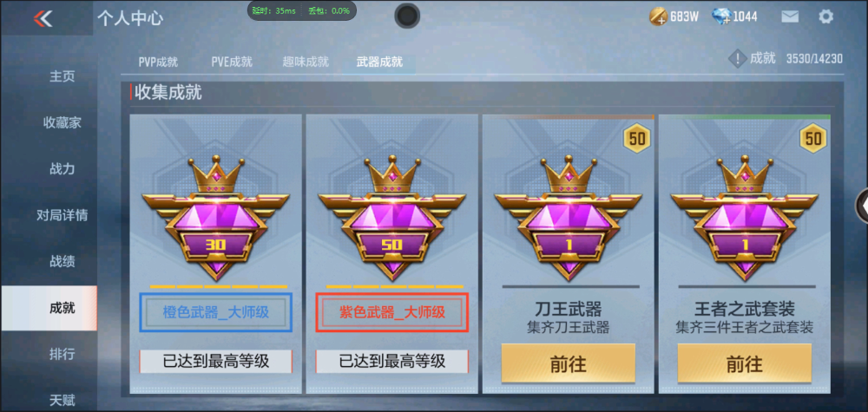
Task: Expand the side panel arrow at right edge
Action: (x=863, y=206)
